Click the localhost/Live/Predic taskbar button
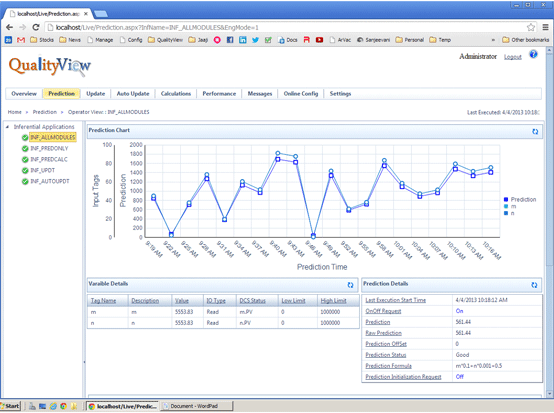The width and height of the screenshot is (554, 413). 123,406
